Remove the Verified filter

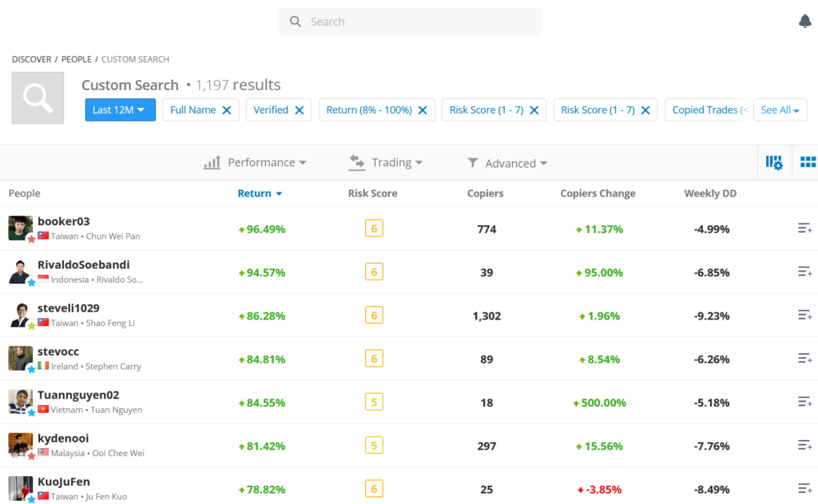tap(300, 110)
